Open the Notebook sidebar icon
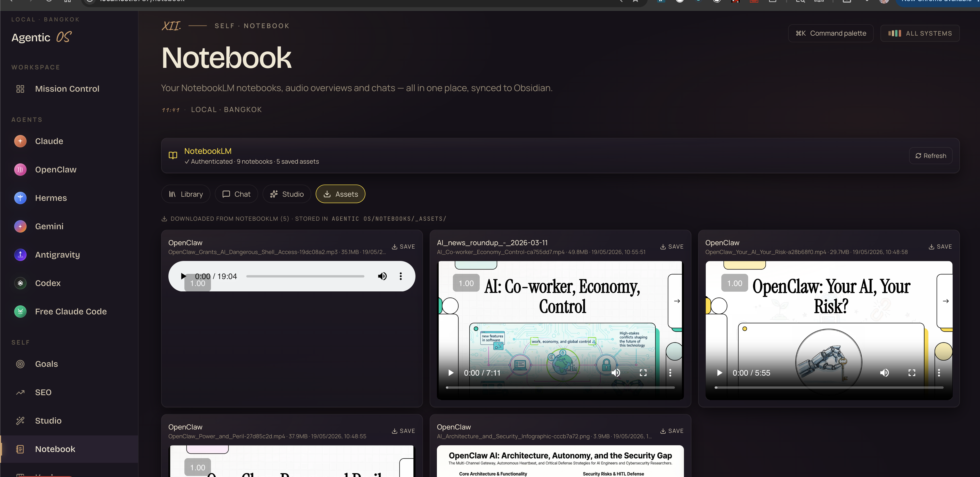 [20, 449]
